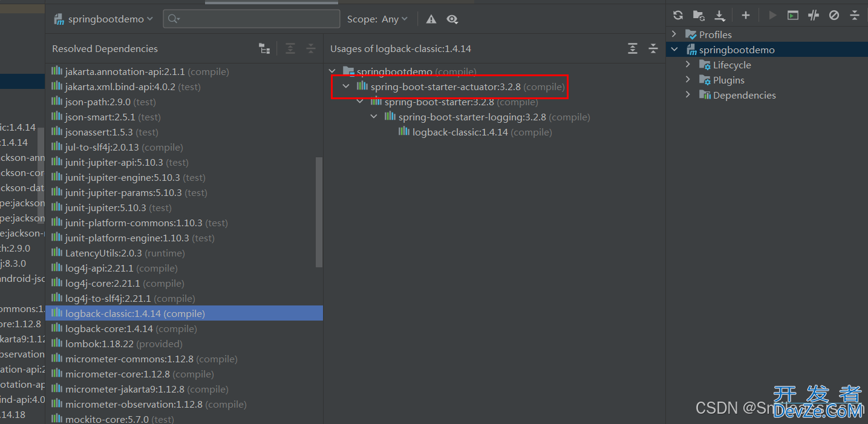This screenshot has height=424, width=868.
Task: Select Lifecycle in Maven tree
Action: click(x=732, y=65)
